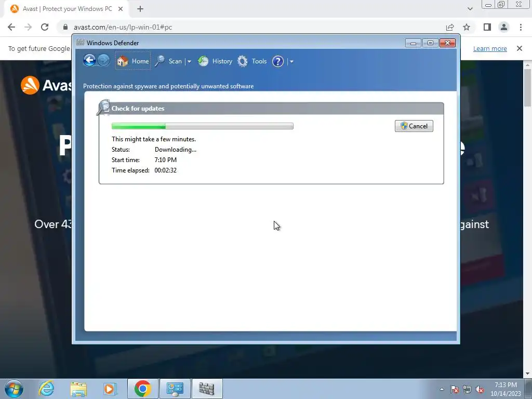The height and width of the screenshot is (399, 532).
Task: Switch to Control Panel taskbar item
Action: point(175,389)
